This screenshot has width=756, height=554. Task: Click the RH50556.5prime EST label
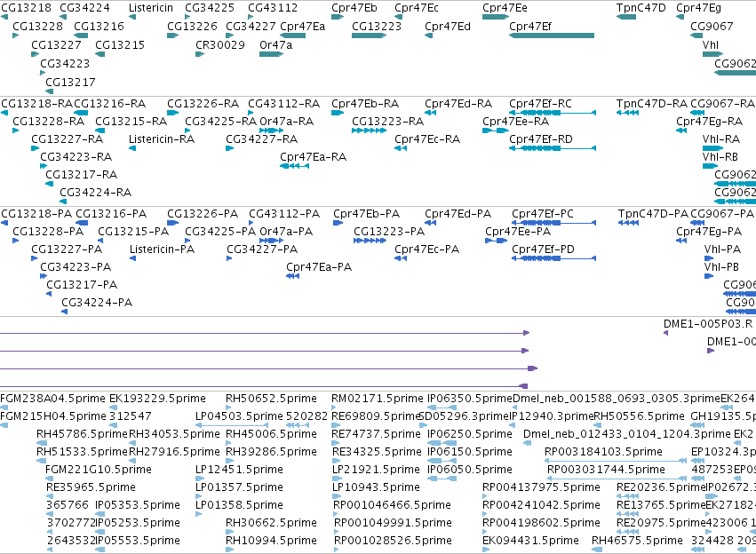[x=639, y=416]
